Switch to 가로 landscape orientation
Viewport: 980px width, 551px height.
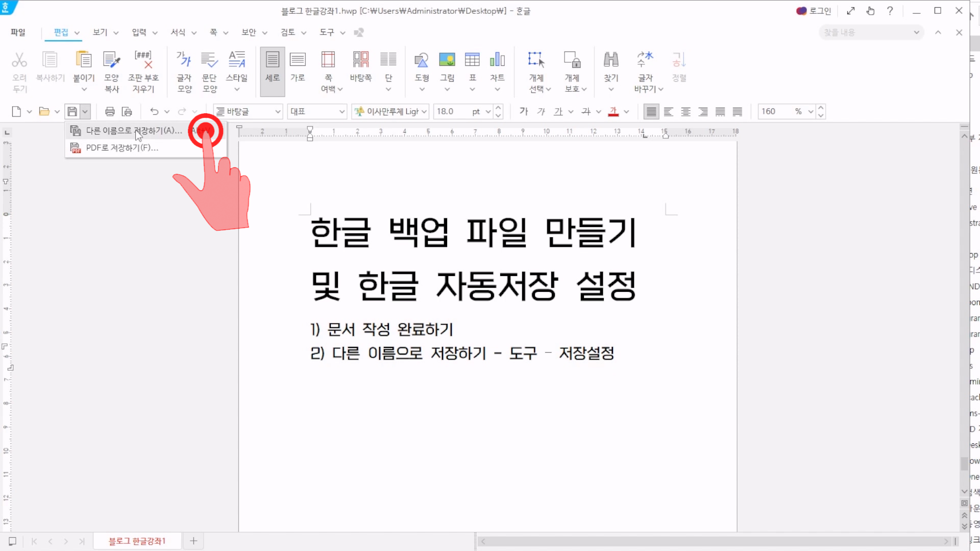coord(298,60)
